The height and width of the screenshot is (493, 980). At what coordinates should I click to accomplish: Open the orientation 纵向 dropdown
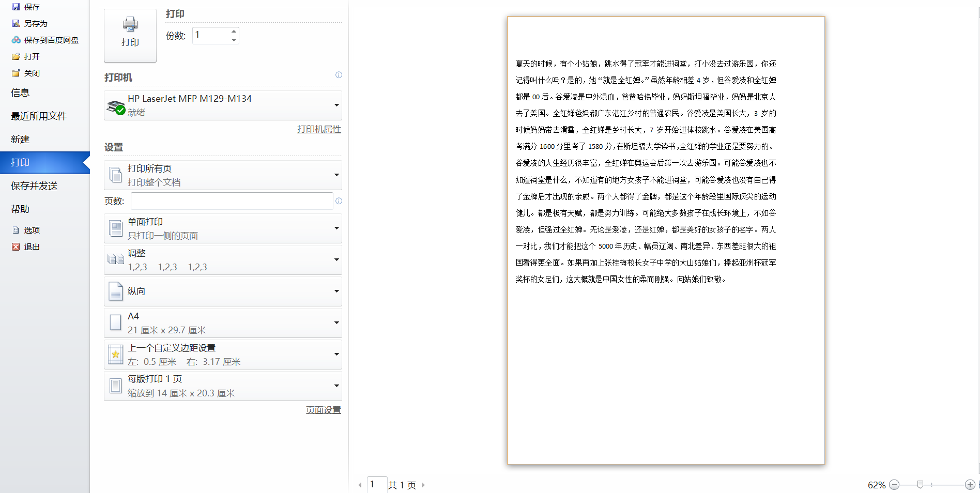tap(336, 291)
